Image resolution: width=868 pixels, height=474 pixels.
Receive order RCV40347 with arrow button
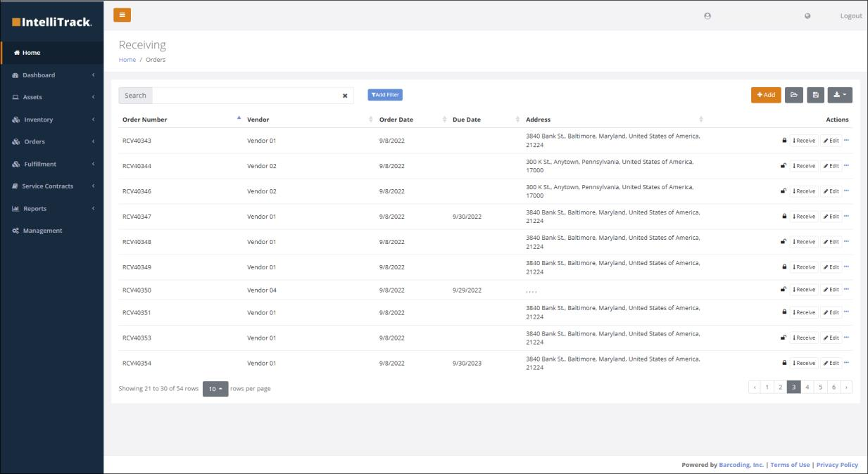(804, 217)
